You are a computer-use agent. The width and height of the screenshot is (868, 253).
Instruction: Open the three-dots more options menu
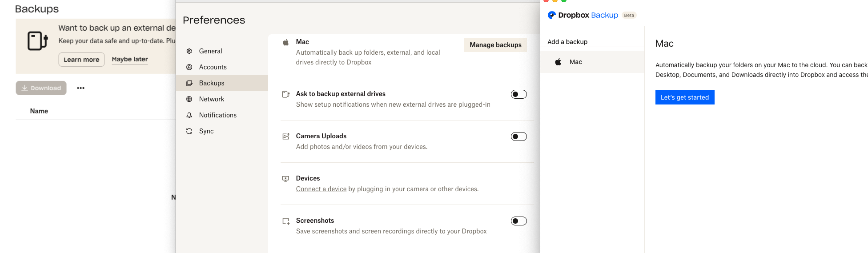click(x=80, y=88)
